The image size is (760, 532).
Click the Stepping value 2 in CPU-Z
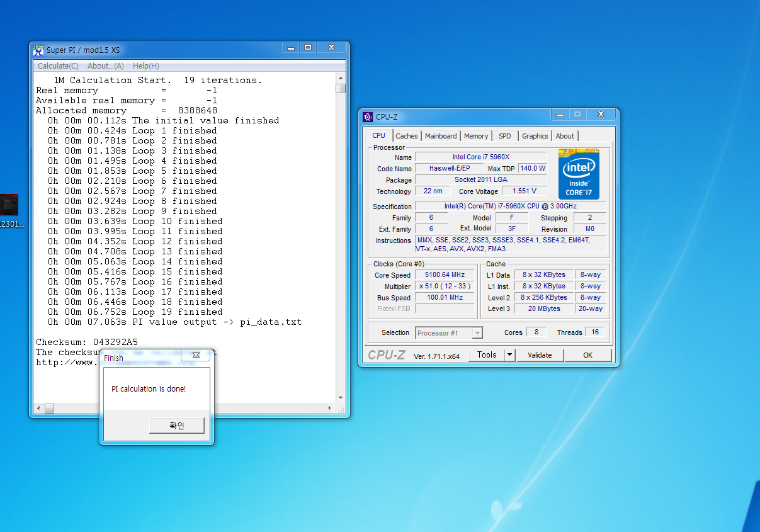click(x=590, y=218)
